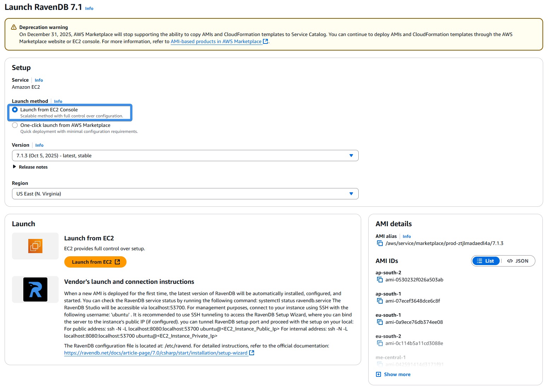Click the AMI alias path text
The image size is (558, 392).
(444, 243)
